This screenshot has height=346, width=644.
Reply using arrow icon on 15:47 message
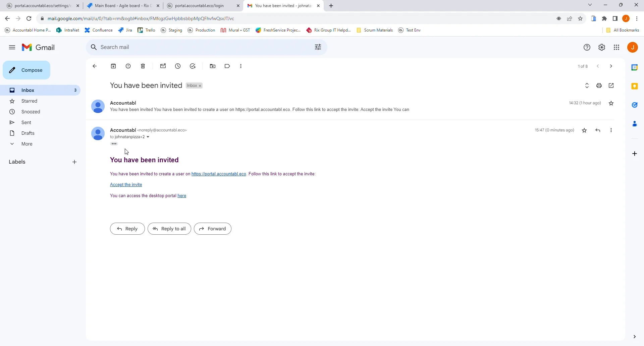598,130
